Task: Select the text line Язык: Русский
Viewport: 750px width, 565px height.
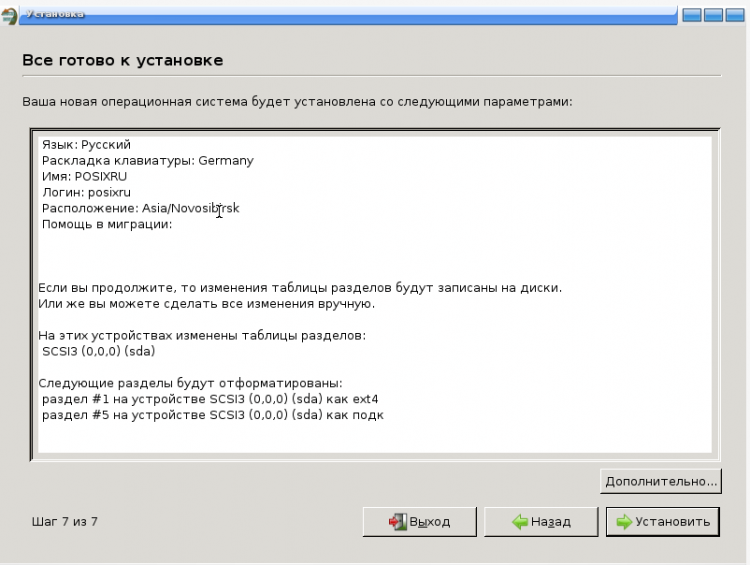Action: point(86,144)
